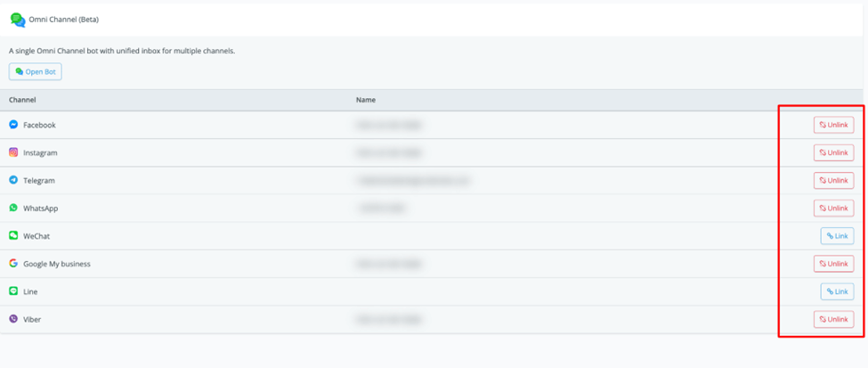Click the WhatsApp channel icon
Screen dimensions: 868x368
tap(14, 208)
